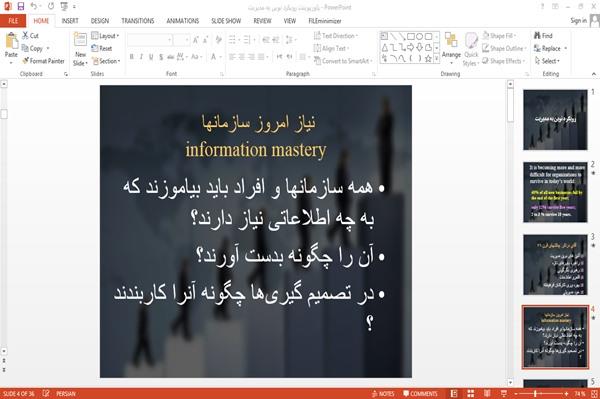The width and height of the screenshot is (600, 399).
Task: Switch to Normal view icon
Action: click(454, 394)
